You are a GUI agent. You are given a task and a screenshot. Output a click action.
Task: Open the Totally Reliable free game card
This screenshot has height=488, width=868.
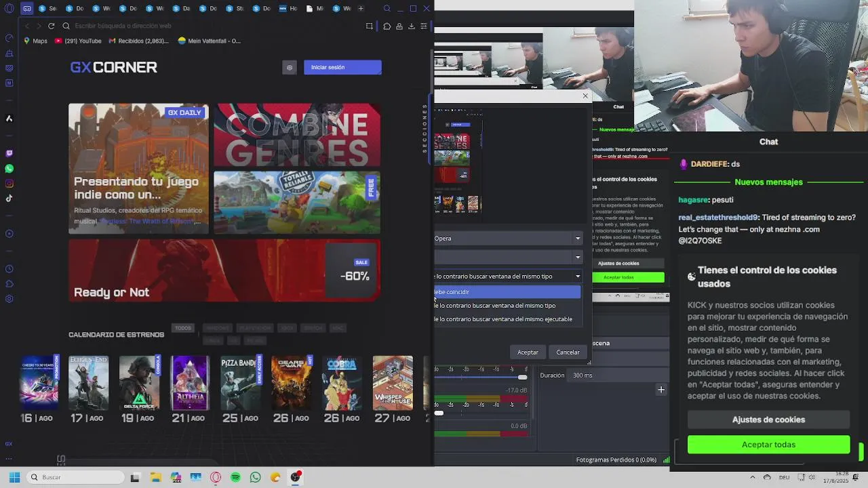(x=297, y=203)
